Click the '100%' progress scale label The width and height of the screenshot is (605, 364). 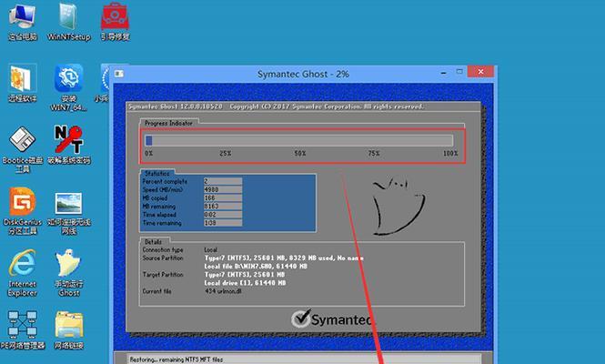pyautogui.click(x=450, y=153)
